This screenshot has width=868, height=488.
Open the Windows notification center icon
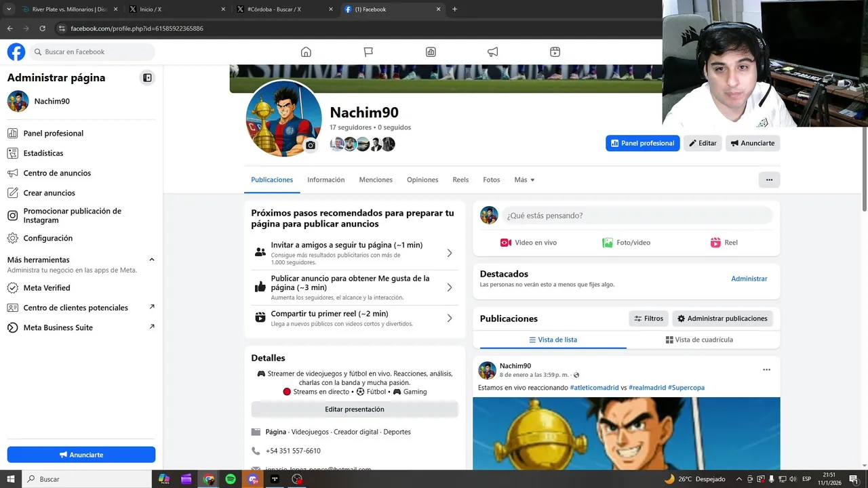click(853, 479)
